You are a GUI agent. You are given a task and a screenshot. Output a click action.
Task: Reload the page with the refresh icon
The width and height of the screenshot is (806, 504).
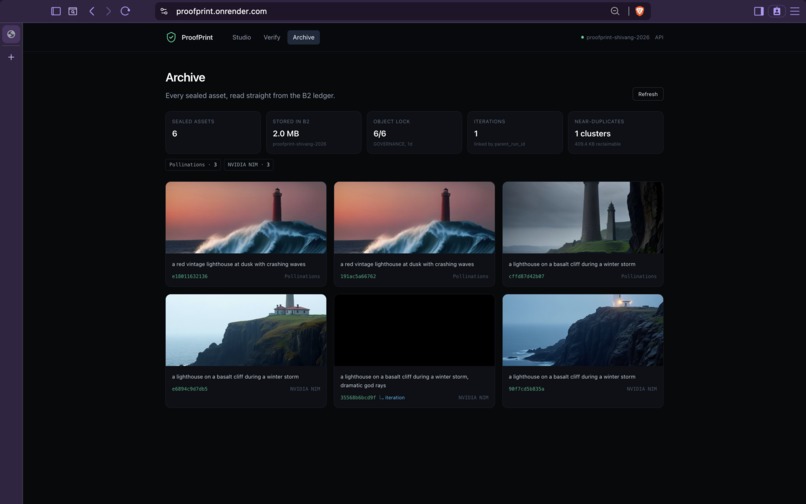click(125, 11)
